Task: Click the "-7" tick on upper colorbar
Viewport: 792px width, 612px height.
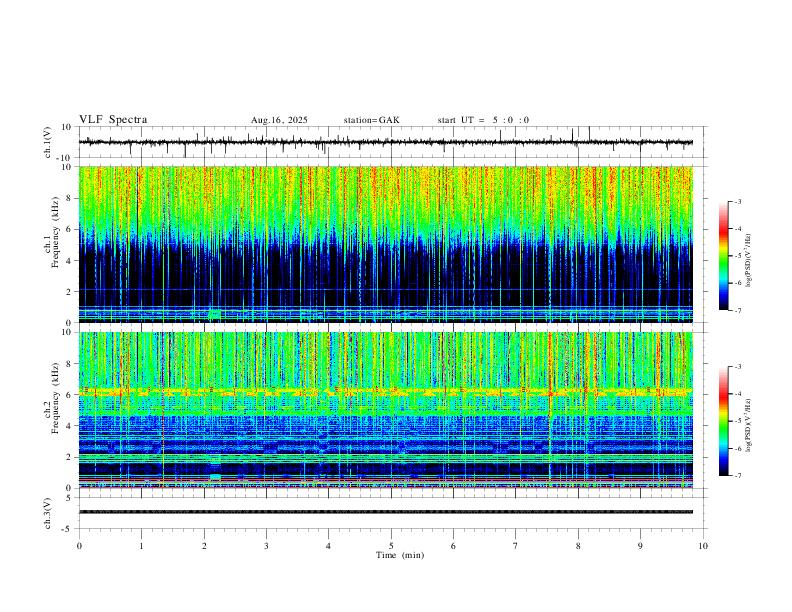Action: (738, 311)
